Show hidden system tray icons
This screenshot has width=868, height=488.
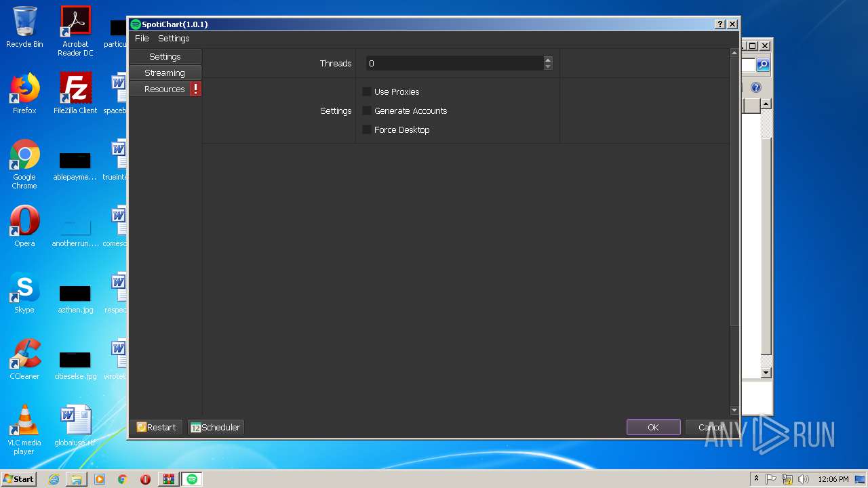pyautogui.click(x=756, y=479)
